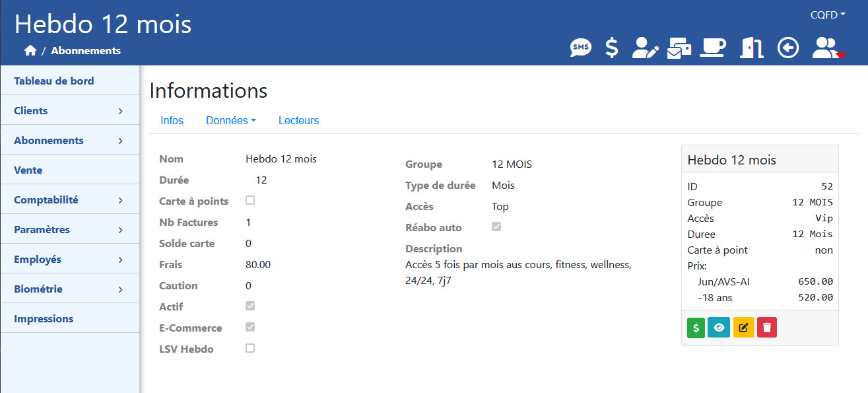Click the back arrow circle icon
This screenshot has height=393, width=868.
[x=788, y=48]
